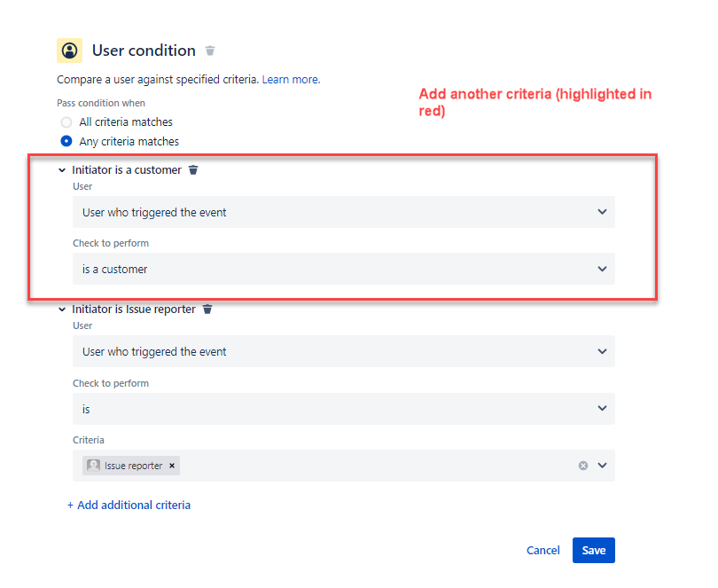Click the User condition avatar icon
This screenshot has height=588, width=718.
tap(69, 51)
